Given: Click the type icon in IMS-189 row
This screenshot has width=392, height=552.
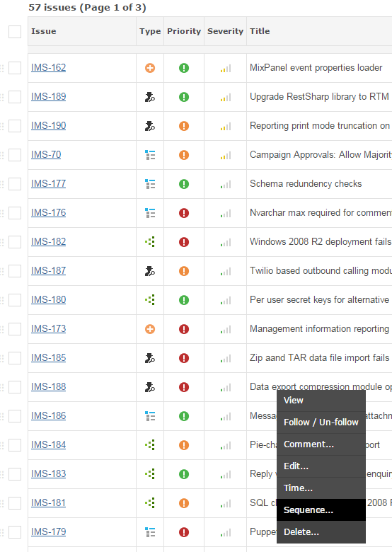Looking at the screenshot, I should [150, 97].
